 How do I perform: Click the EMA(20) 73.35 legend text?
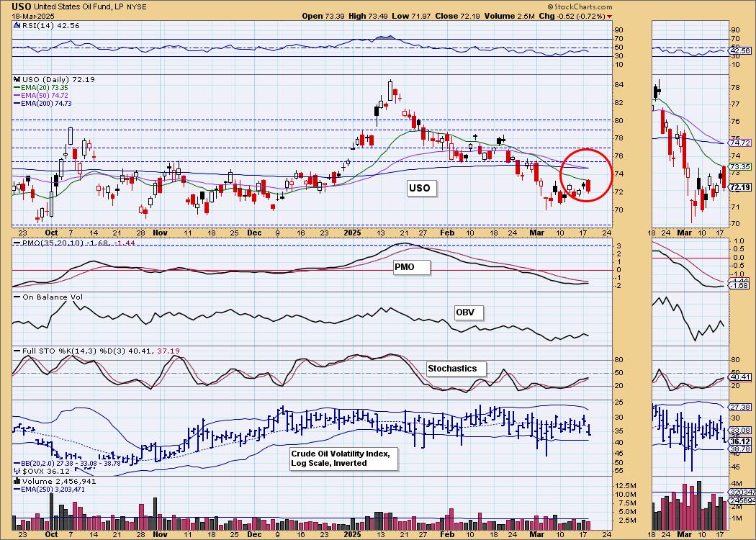pos(45,88)
